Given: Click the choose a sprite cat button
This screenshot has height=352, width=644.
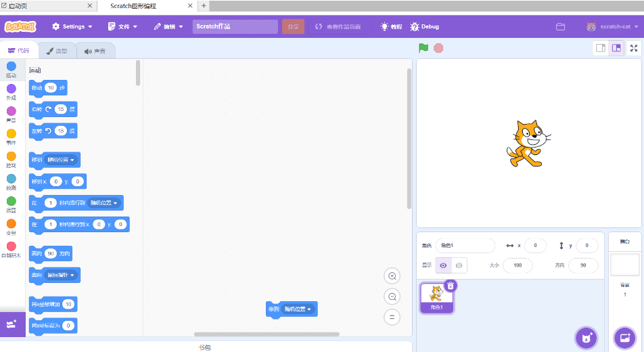Looking at the screenshot, I should [586, 338].
